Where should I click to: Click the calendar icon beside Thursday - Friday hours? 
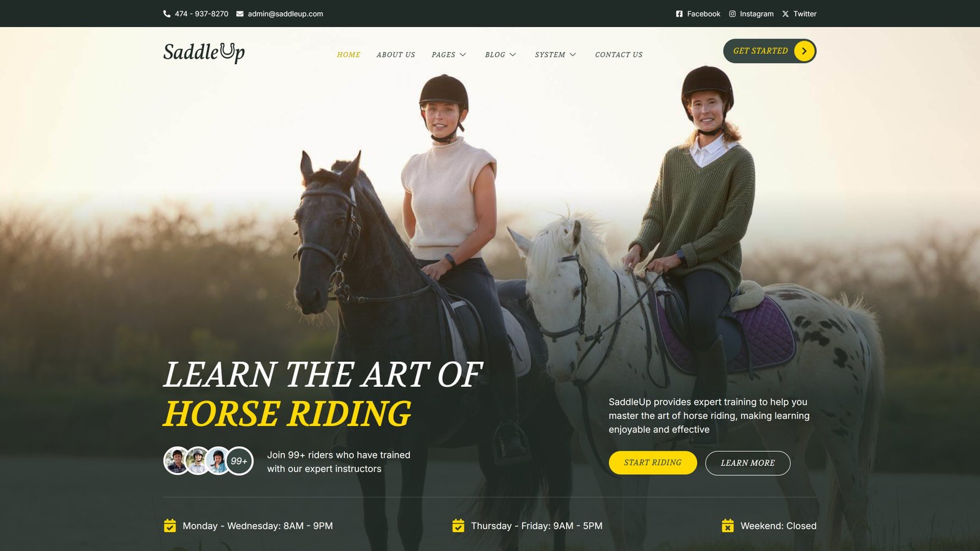click(458, 525)
